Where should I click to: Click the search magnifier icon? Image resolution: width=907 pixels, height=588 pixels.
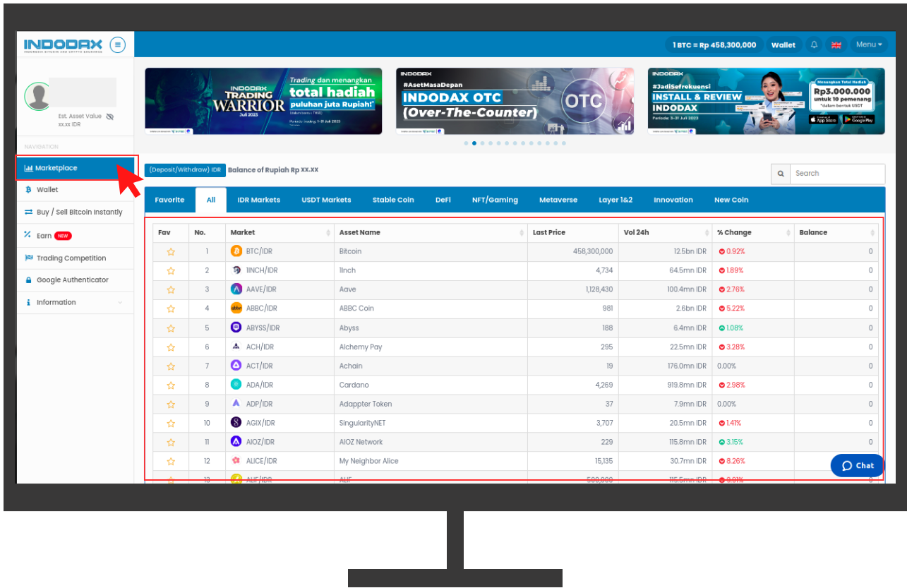coord(781,174)
